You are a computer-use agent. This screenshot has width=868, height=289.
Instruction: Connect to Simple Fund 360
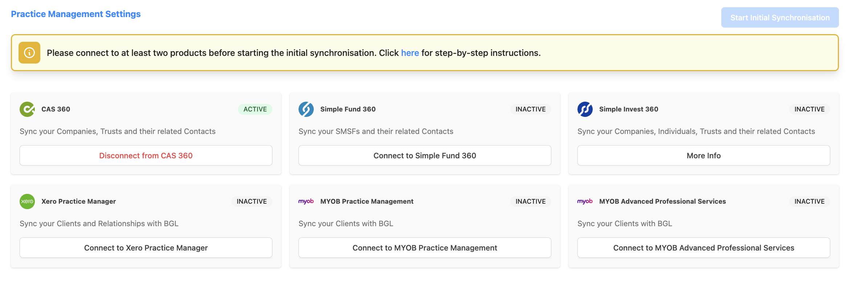tap(425, 155)
